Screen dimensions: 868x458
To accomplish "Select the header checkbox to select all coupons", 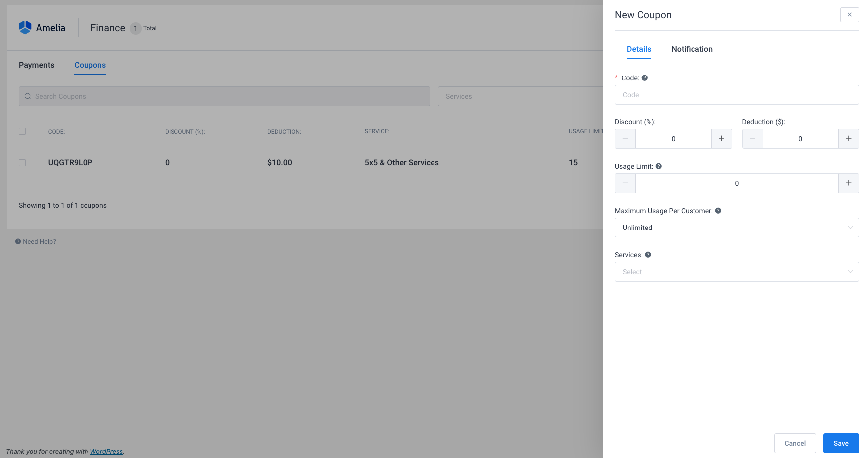I will click(x=22, y=131).
